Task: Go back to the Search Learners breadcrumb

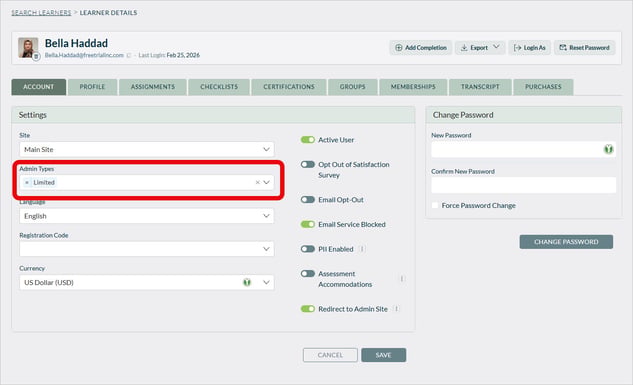Action: 41,13
